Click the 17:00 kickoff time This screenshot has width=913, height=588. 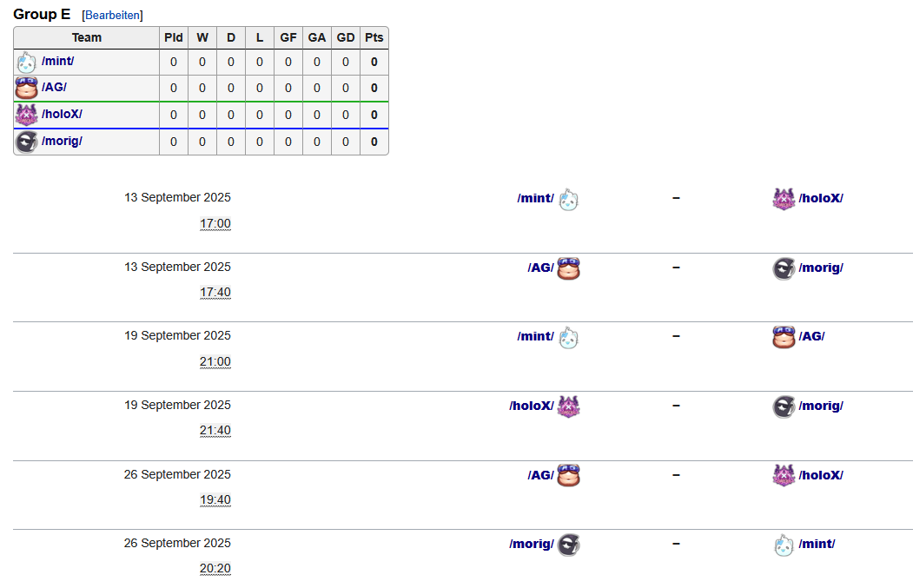pyautogui.click(x=215, y=223)
